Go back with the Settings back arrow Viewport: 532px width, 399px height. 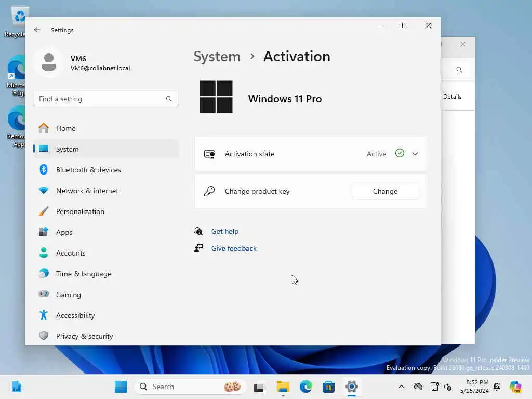pos(37,30)
